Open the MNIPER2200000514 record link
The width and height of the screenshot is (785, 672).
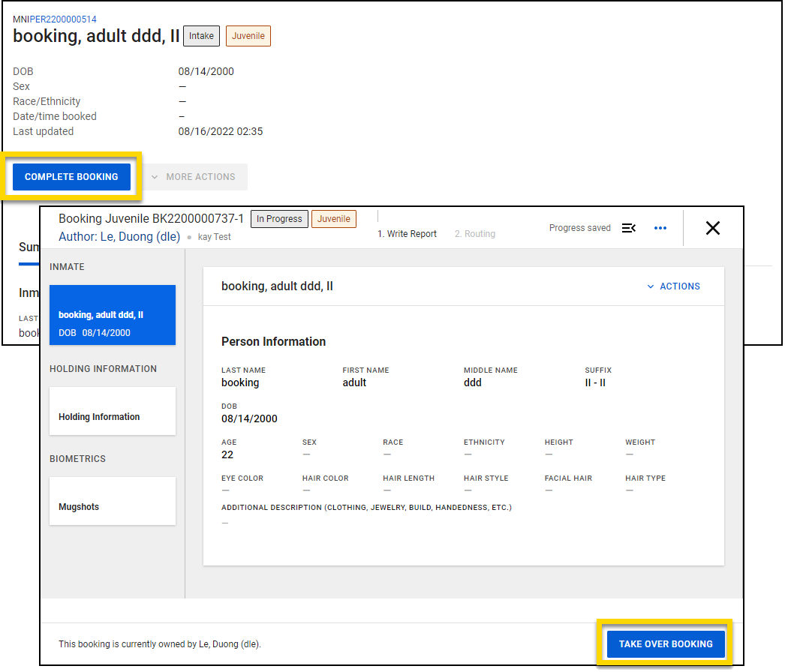click(x=55, y=19)
